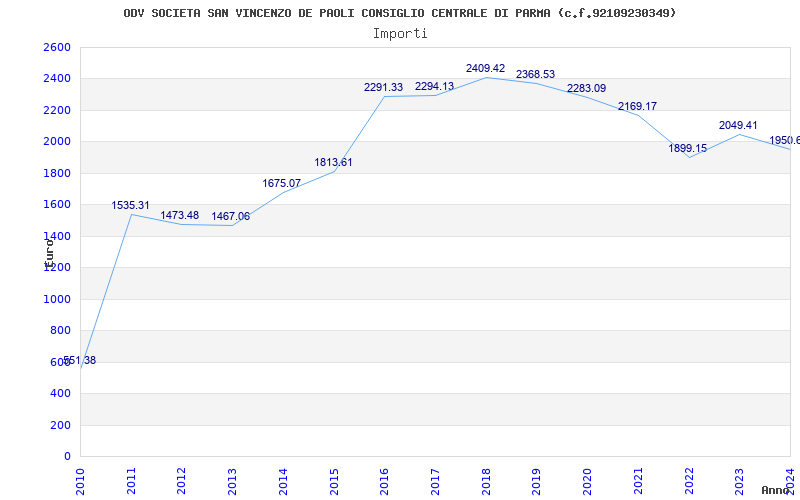This screenshot has height=500, width=800.
Task: Select the 2283.09 data label
Action: [x=586, y=88]
